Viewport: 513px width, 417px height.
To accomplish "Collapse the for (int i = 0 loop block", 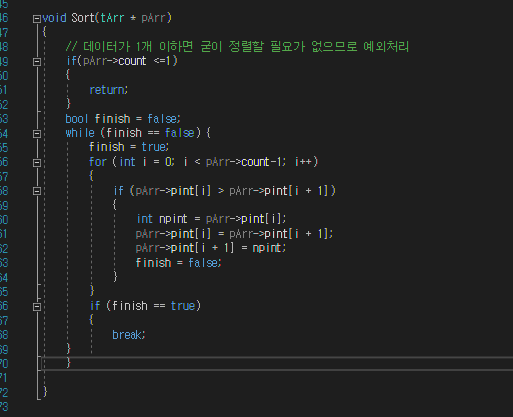I will (x=37, y=163).
